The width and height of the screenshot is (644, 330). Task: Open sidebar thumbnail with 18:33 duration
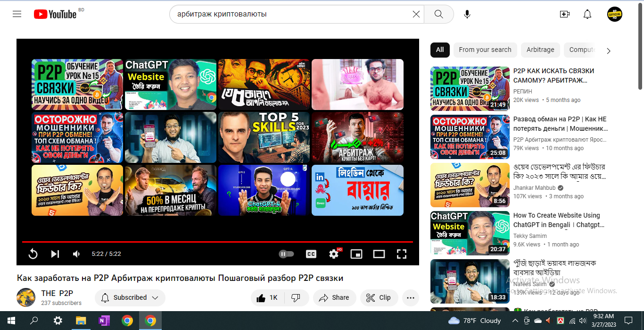[x=470, y=281]
